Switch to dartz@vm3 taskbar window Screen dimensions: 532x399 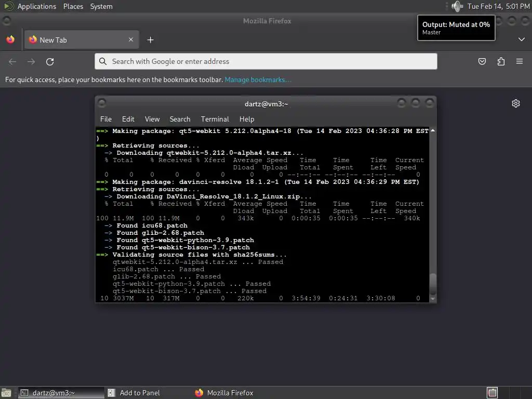click(61, 393)
